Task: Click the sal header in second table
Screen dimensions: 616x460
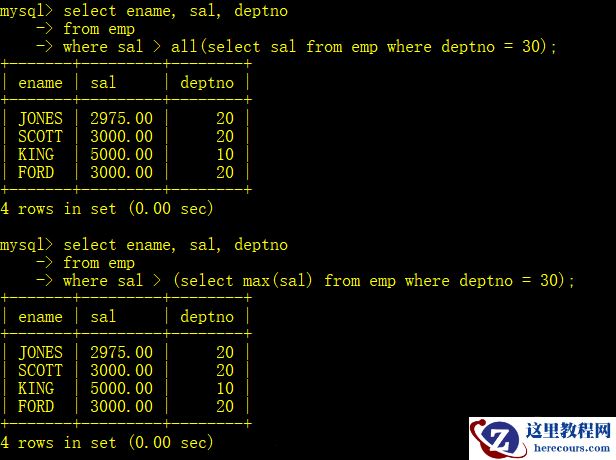Action: pyautogui.click(x=103, y=317)
